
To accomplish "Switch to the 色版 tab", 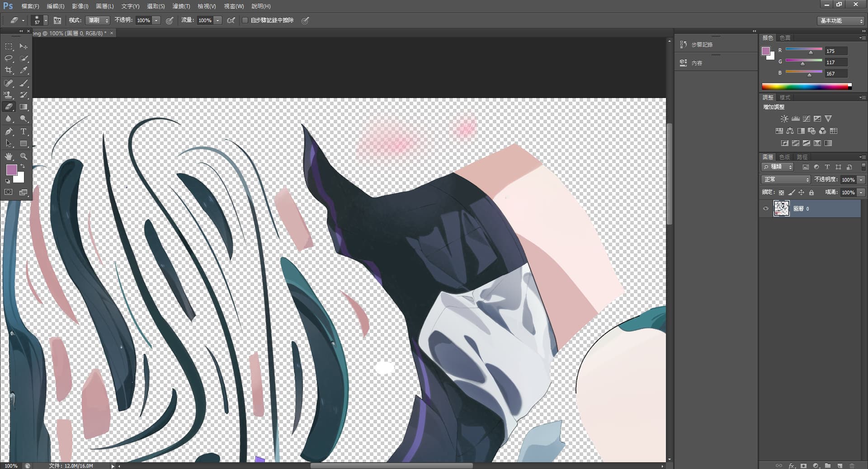I will pos(784,157).
